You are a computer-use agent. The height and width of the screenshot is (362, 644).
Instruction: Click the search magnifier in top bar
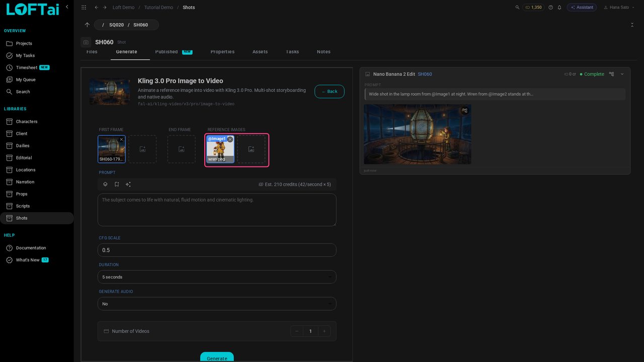(518, 8)
